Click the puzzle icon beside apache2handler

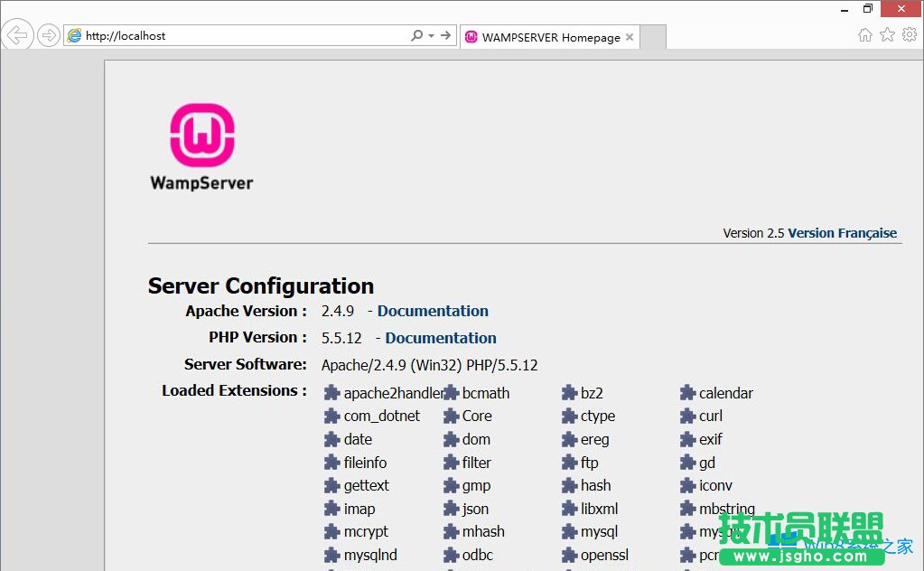click(331, 393)
